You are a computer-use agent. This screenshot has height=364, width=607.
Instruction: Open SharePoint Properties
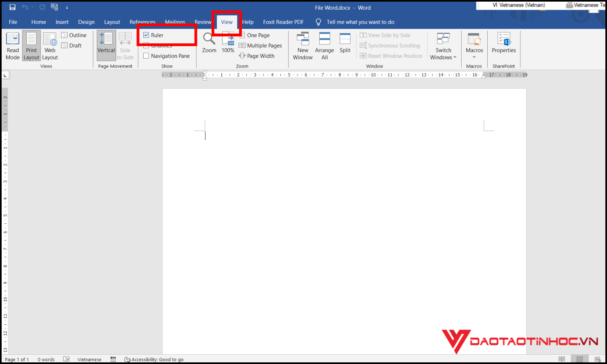click(x=504, y=42)
